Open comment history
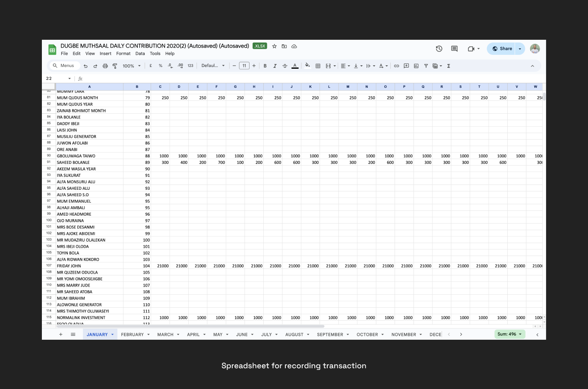The image size is (588, 389). pyautogui.click(x=454, y=49)
